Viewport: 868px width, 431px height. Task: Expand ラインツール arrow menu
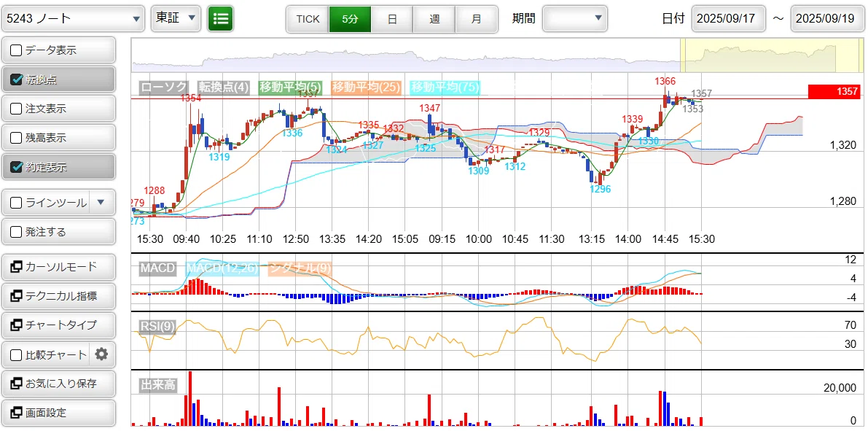click(x=100, y=203)
